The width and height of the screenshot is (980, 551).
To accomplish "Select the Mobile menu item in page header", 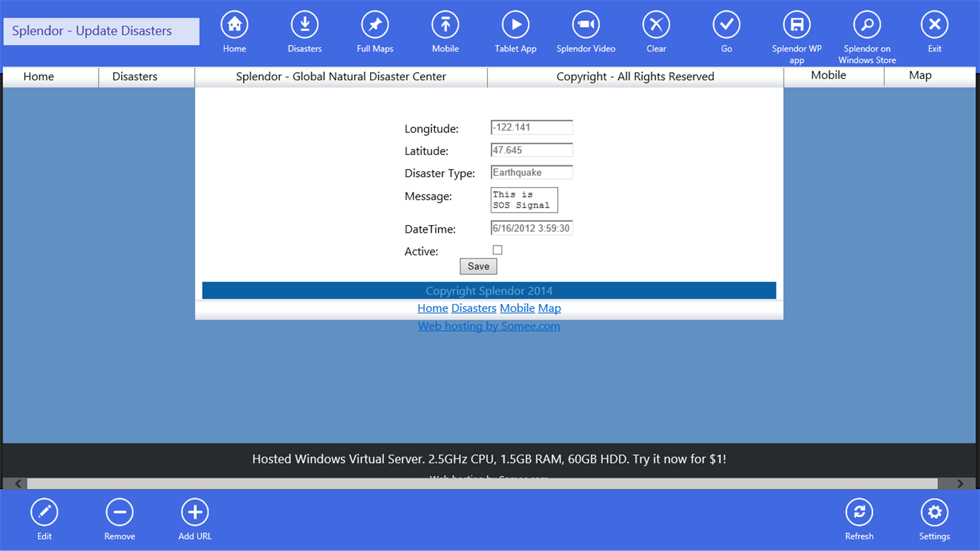I will pos(828,76).
